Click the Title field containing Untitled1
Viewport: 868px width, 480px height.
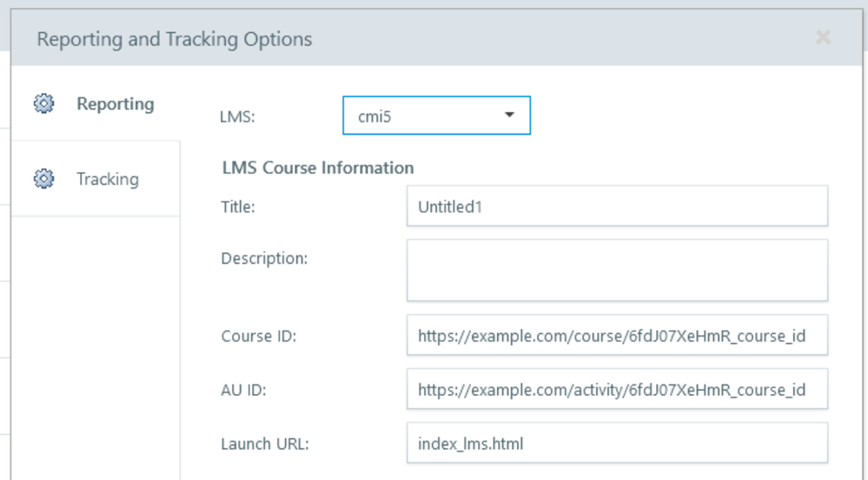(x=617, y=207)
